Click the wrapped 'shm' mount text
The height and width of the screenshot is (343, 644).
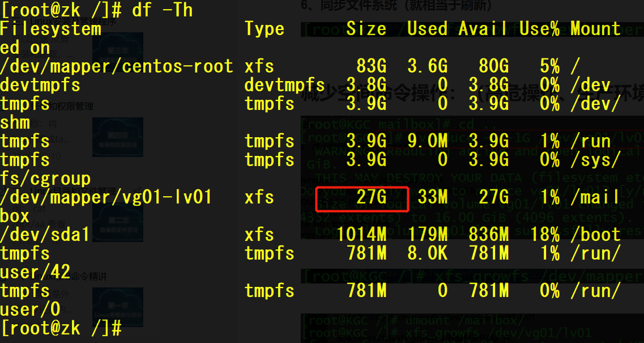coord(15,122)
